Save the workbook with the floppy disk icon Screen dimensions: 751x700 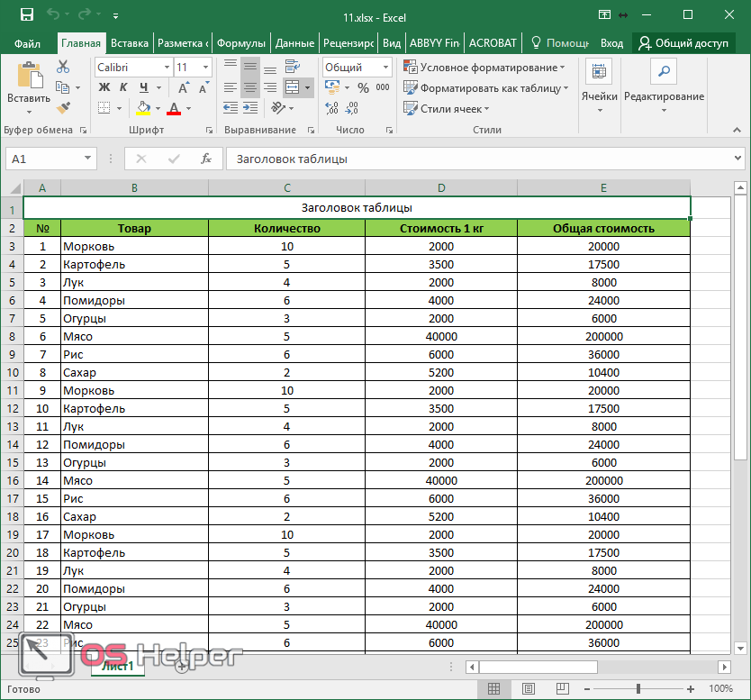[x=26, y=14]
